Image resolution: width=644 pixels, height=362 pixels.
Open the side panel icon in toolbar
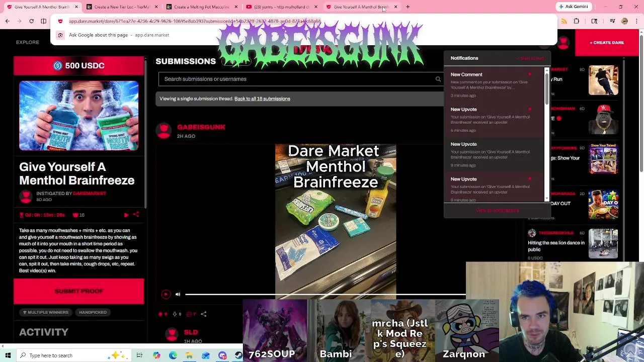(594, 21)
